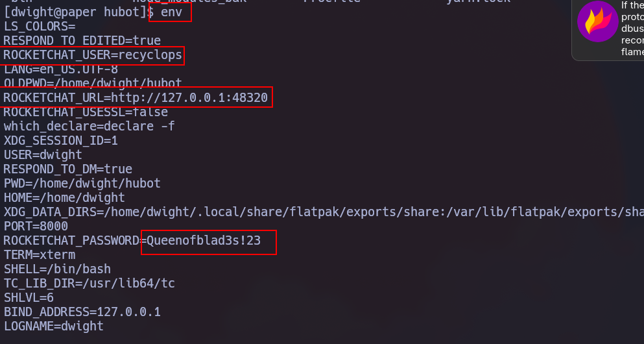Screen dimensions: 644x344
Task: Click the ROCKETCHAT_PASSWORD variable name
Action: click(71, 240)
